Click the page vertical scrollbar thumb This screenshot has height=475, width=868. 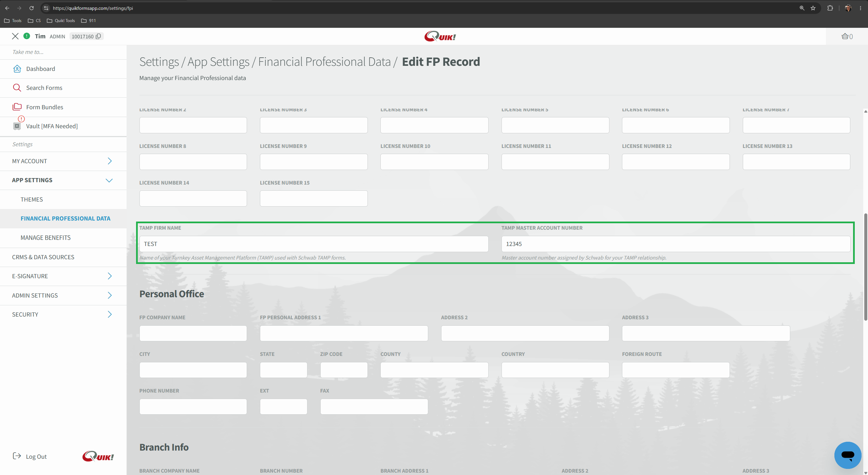pyautogui.click(x=865, y=267)
